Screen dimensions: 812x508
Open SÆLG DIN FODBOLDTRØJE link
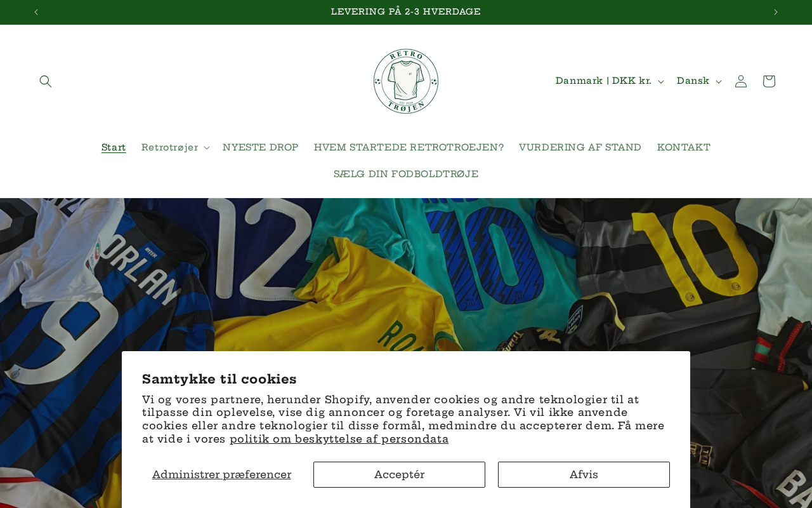406,175
